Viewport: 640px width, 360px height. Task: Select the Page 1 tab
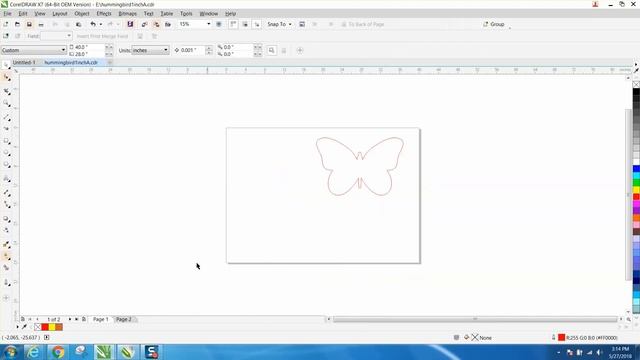click(x=100, y=319)
